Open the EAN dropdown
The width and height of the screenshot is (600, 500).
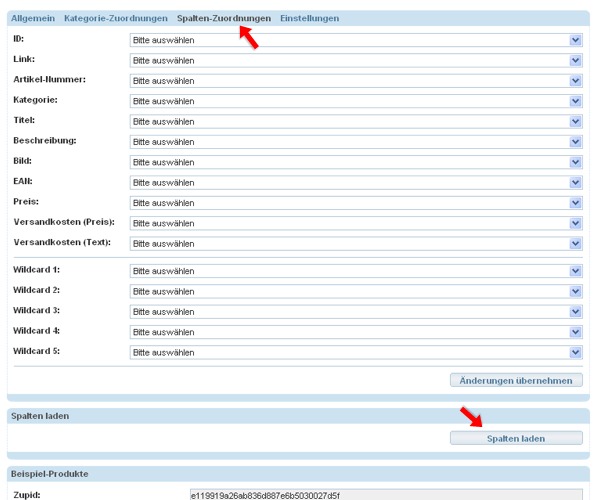(x=356, y=182)
